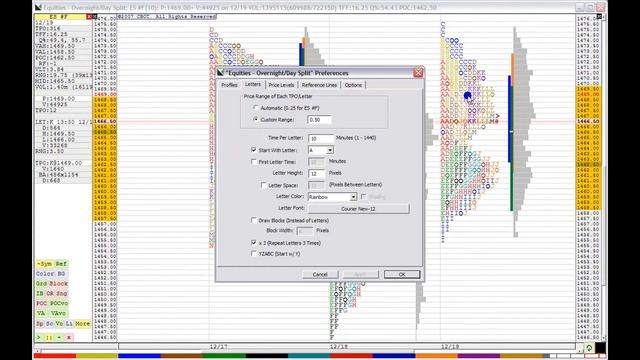Click the Courier New-12 font button
640x360 pixels.
point(358,209)
